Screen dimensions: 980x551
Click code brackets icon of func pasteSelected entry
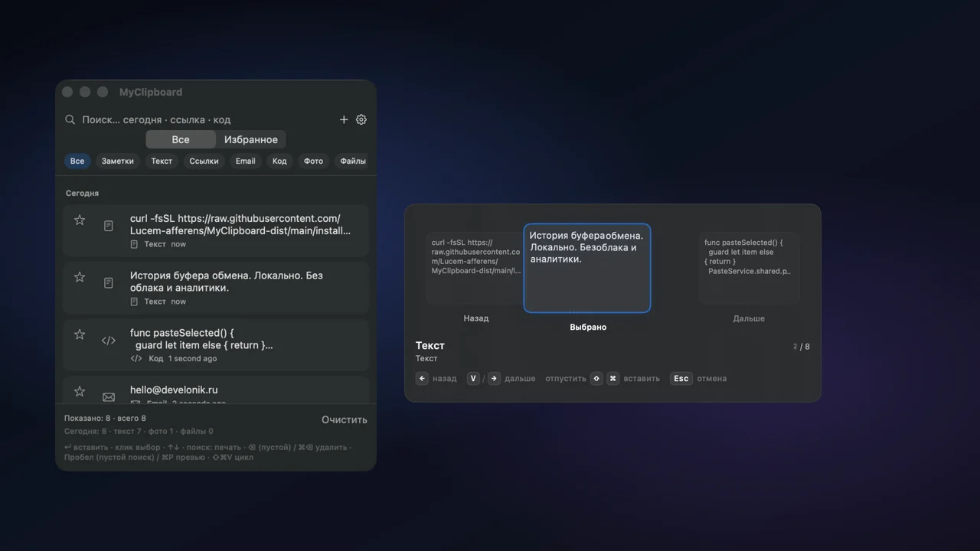pyautogui.click(x=109, y=341)
